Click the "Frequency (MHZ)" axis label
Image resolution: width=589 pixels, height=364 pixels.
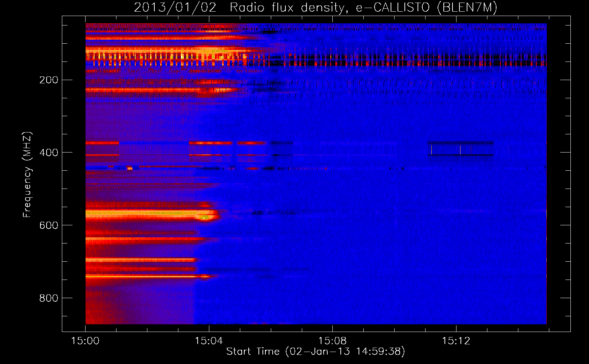[x=27, y=175]
